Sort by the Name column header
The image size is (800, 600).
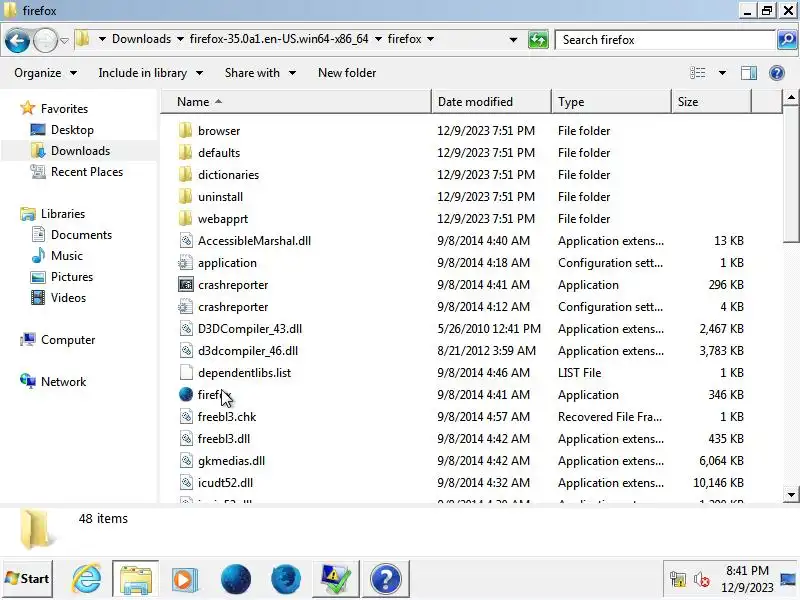[x=296, y=102]
